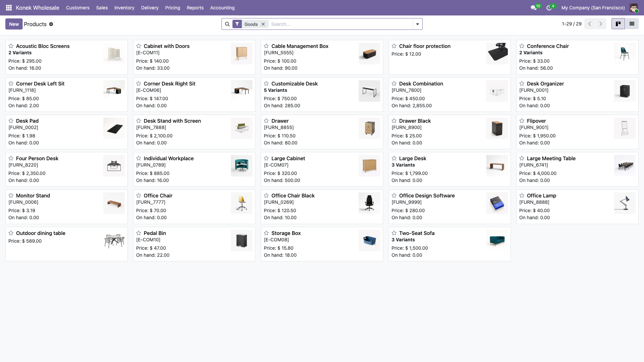Screen dimensions: 644x362
Task: Click the New button
Action: point(14,24)
